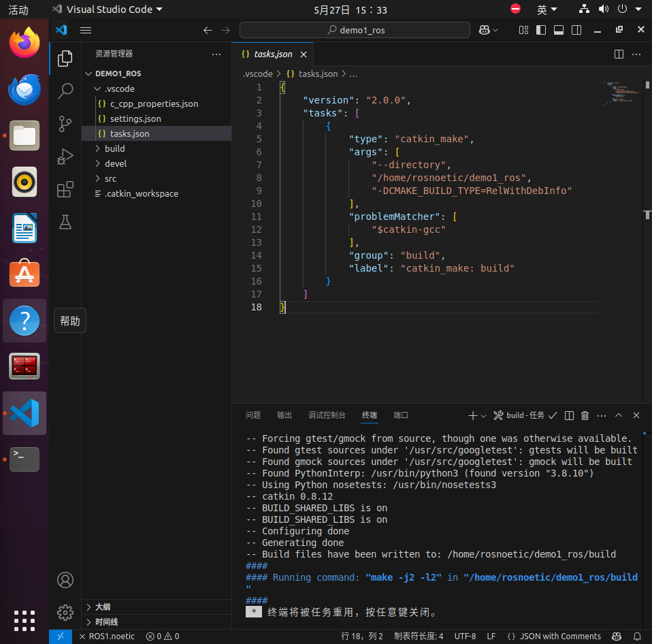Change the UTF-8 file encoding
652x644 pixels.
tap(465, 637)
